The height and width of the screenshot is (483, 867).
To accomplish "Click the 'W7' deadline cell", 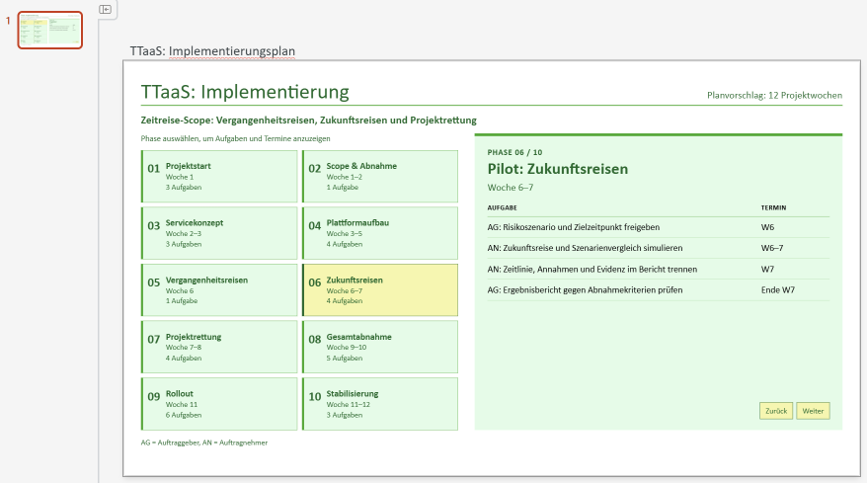I will pos(767,269).
